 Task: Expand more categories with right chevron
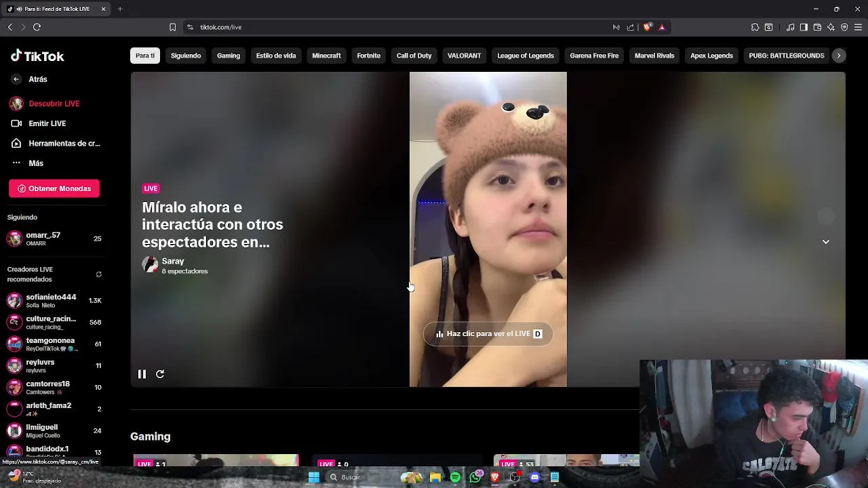click(839, 56)
